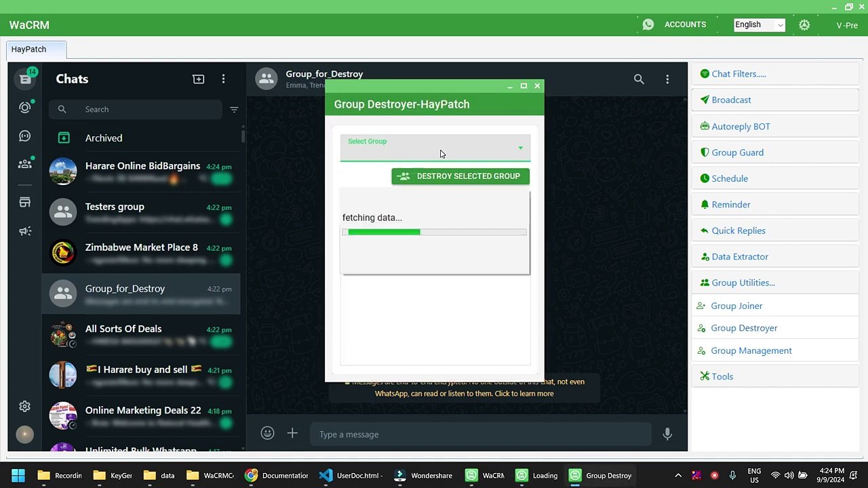Open All Sorts Of Deals chat

coord(141,335)
